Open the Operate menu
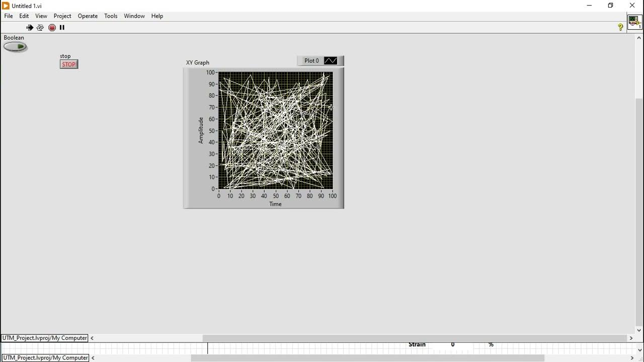644x362 pixels. coord(88,16)
